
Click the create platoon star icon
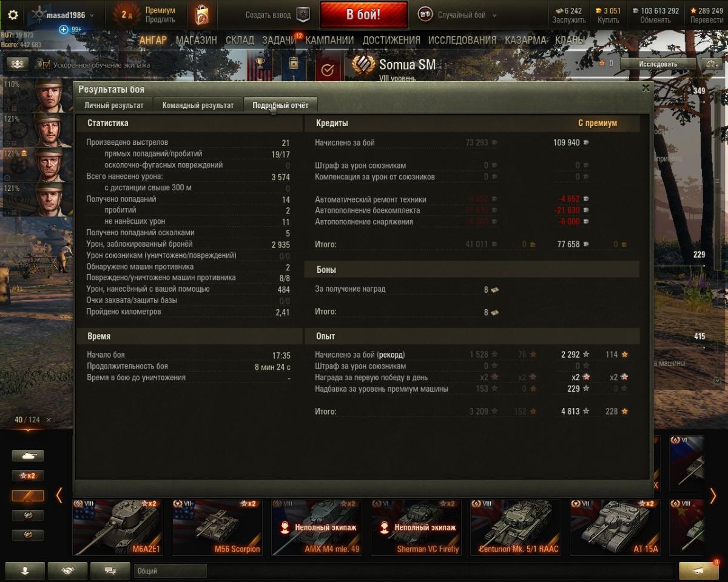[303, 15]
